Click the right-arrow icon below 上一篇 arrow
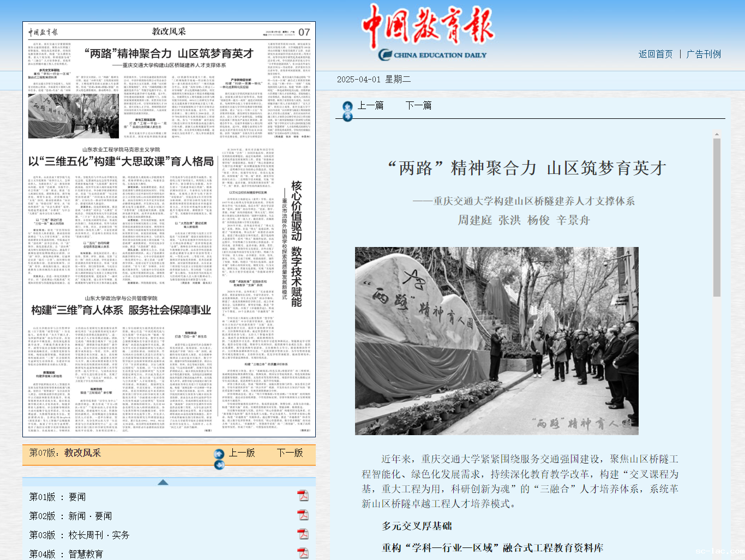Viewport: 745px width, 560px height. point(347,116)
